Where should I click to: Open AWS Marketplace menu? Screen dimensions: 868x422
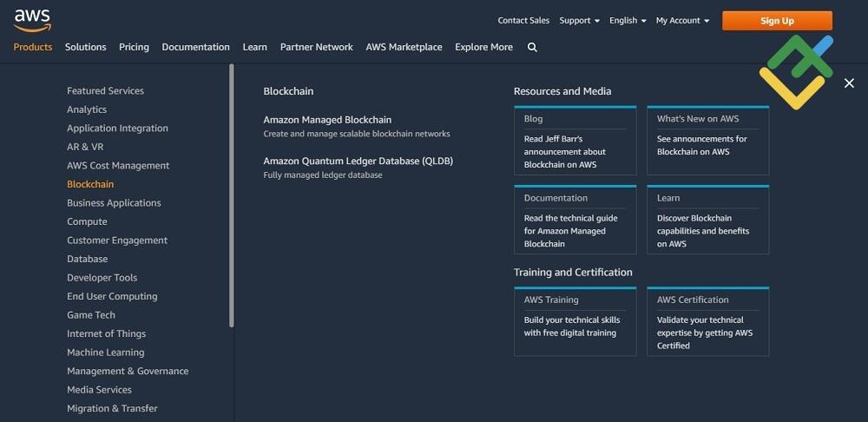click(404, 47)
